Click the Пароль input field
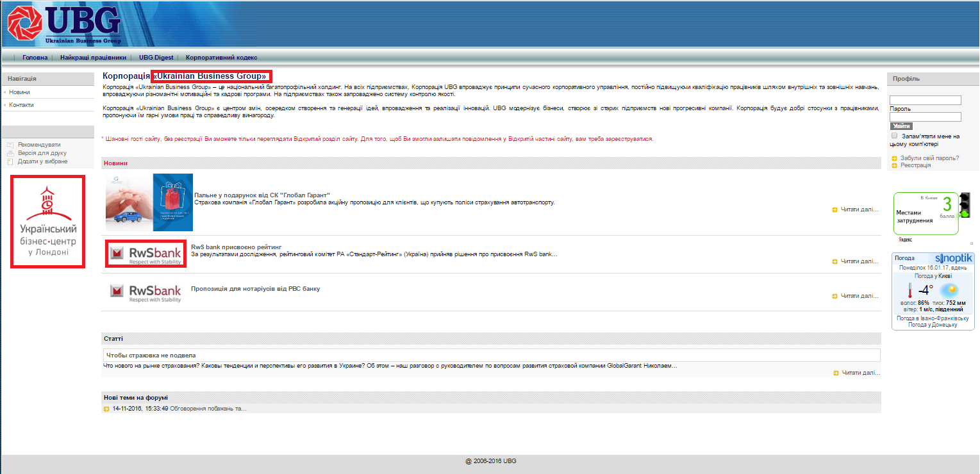 (x=926, y=117)
